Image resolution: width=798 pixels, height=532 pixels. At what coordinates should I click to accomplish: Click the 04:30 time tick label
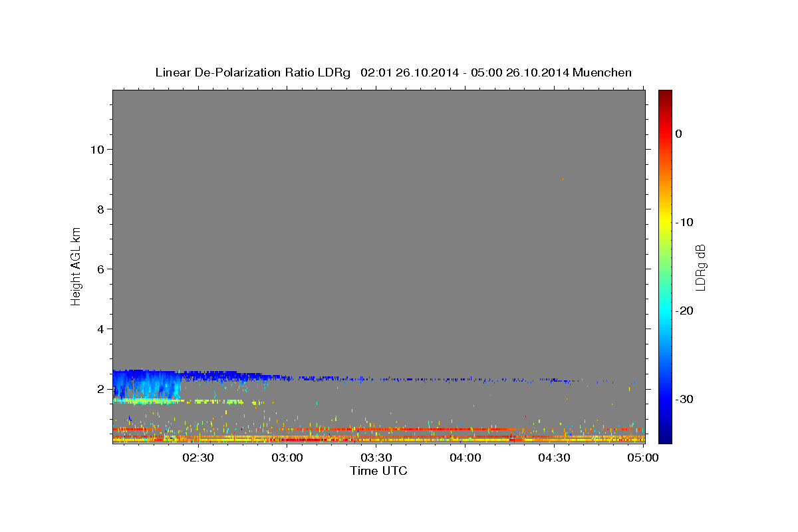point(555,458)
